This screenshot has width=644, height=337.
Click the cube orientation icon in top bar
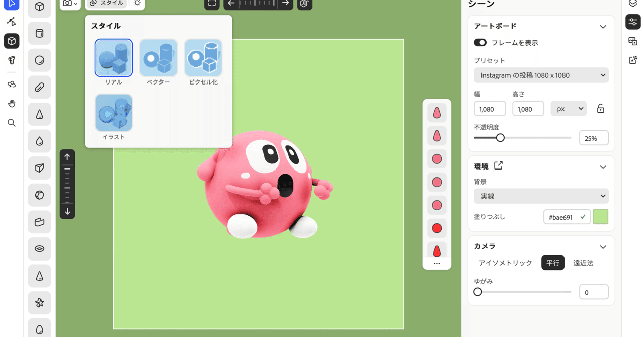(304, 4)
